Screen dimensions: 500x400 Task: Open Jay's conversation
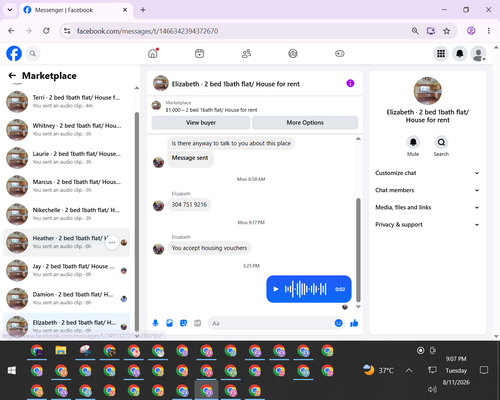[x=67, y=270]
